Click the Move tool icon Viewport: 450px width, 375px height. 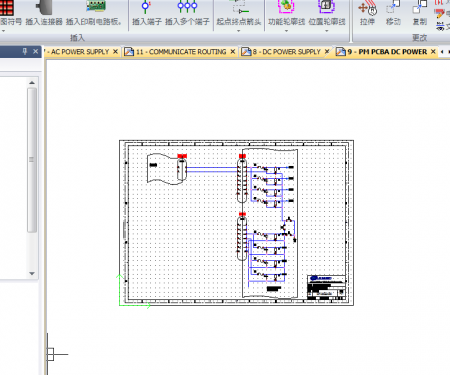[x=393, y=8]
